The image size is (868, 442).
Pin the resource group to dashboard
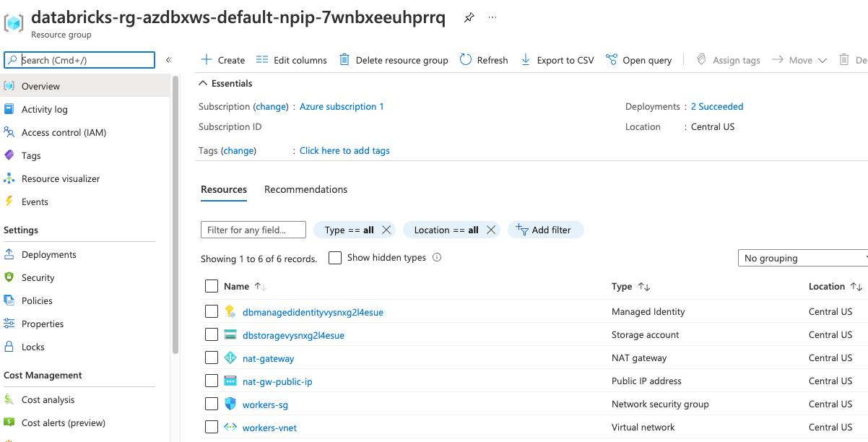tap(469, 17)
